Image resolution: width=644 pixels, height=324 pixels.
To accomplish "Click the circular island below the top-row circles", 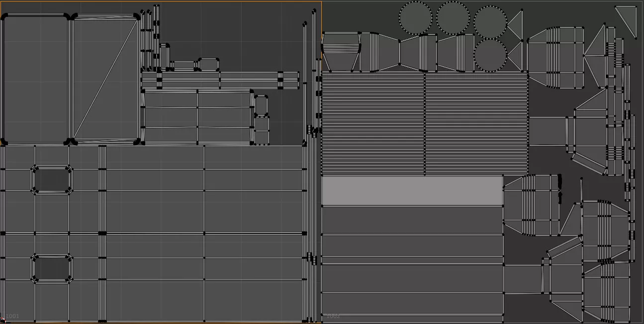I will click(x=490, y=56).
